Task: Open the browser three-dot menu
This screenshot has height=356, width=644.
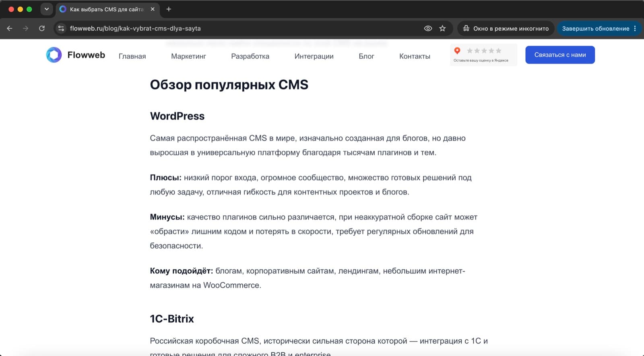Action: (635, 29)
